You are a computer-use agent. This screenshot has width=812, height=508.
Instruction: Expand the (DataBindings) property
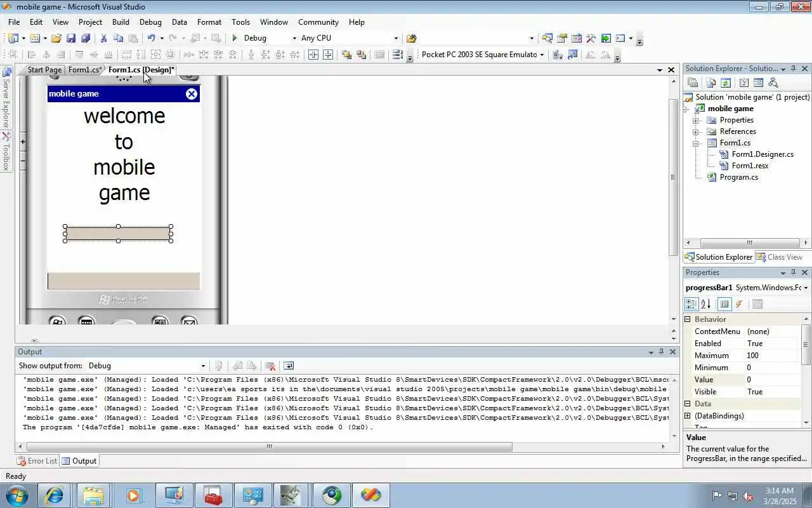click(688, 416)
